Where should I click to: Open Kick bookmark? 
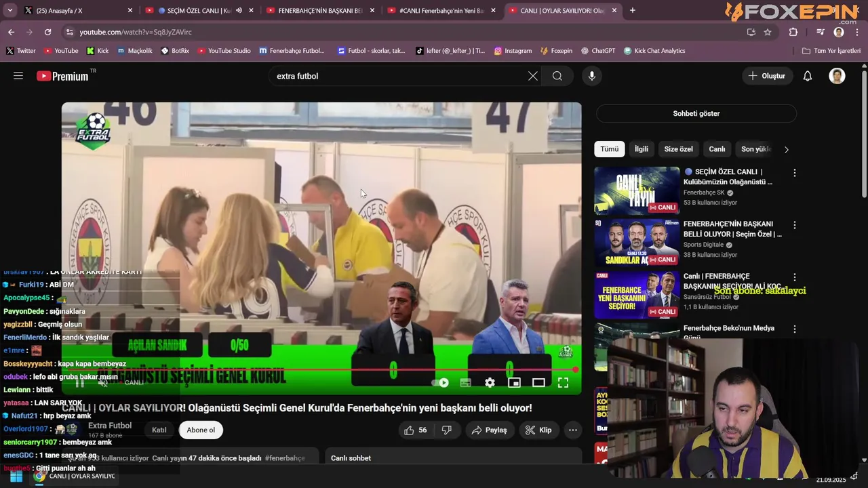[98, 51]
